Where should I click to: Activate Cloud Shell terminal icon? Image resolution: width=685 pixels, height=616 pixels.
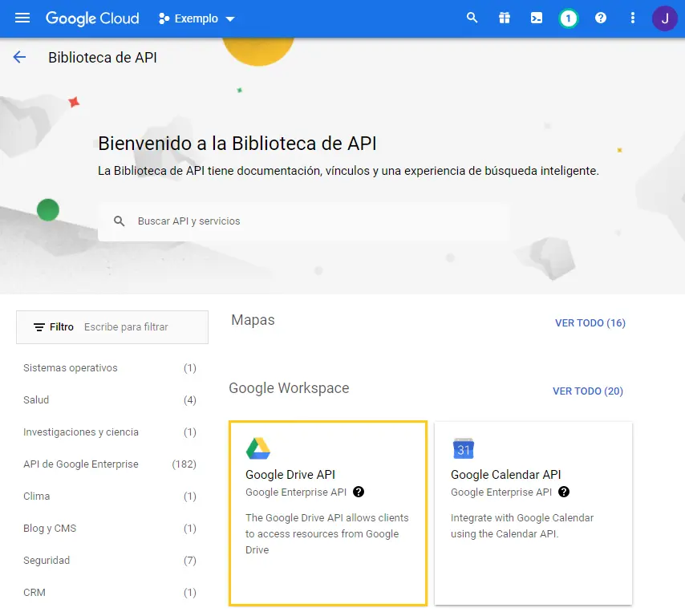point(537,18)
